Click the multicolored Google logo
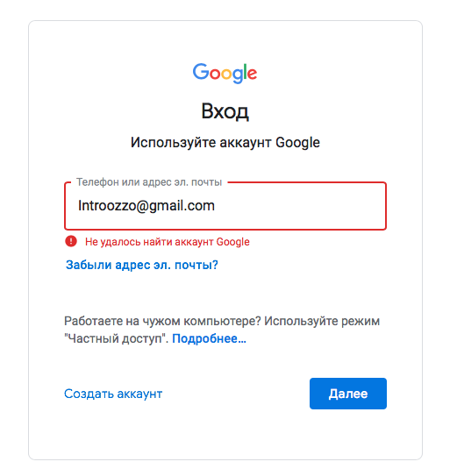Viewport: 457px width, 476px height. (225, 73)
